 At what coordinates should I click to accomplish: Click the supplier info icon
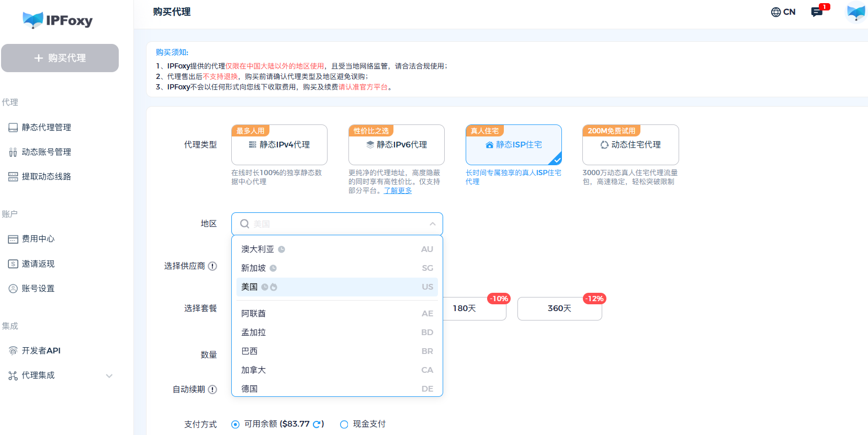[212, 266]
